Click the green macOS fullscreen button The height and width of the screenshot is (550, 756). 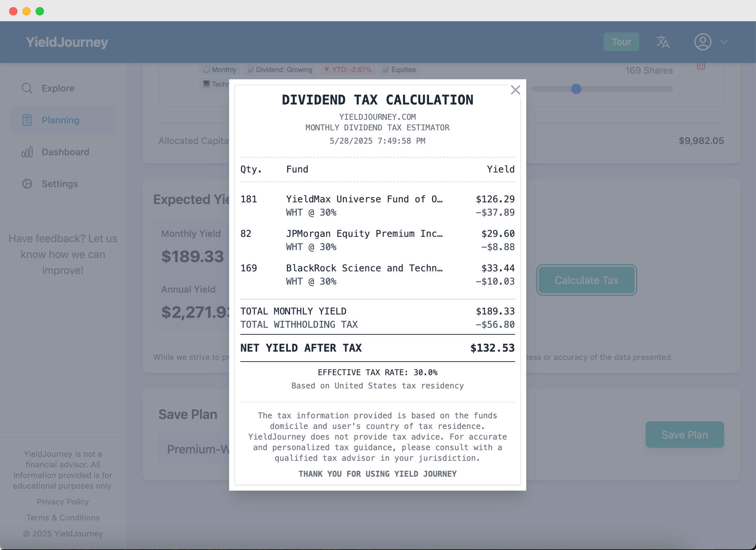click(40, 11)
